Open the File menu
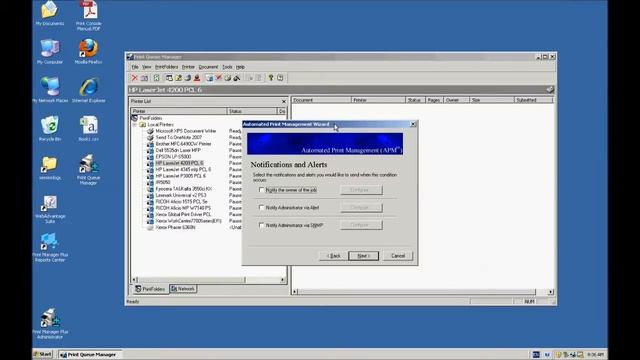 coord(135,67)
